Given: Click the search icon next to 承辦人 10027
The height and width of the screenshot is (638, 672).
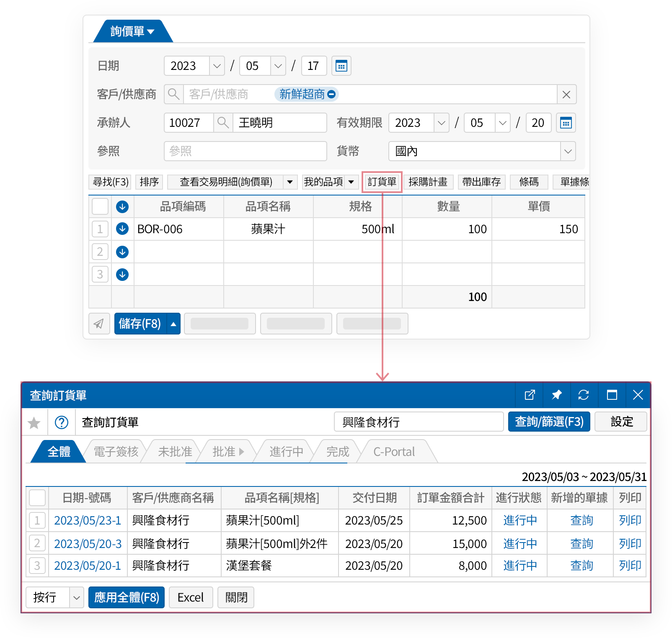Looking at the screenshot, I should tap(223, 123).
